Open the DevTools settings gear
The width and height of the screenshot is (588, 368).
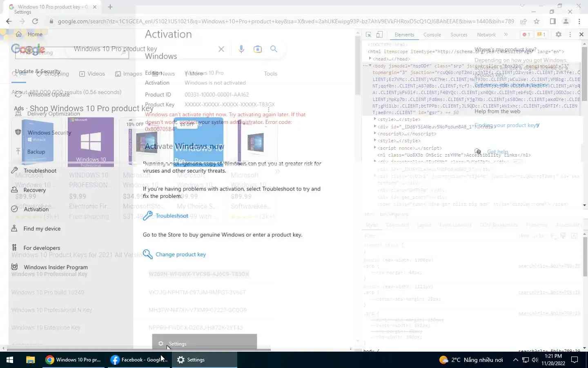tap(558, 35)
